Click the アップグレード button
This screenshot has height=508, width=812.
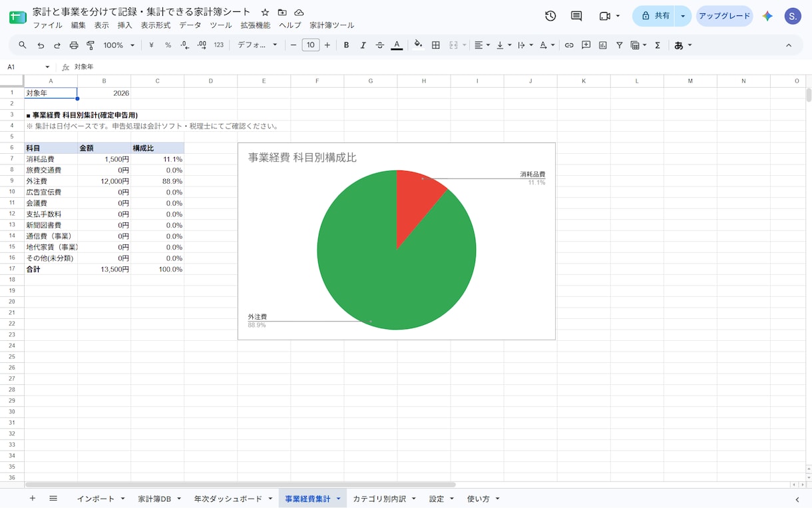coord(725,16)
